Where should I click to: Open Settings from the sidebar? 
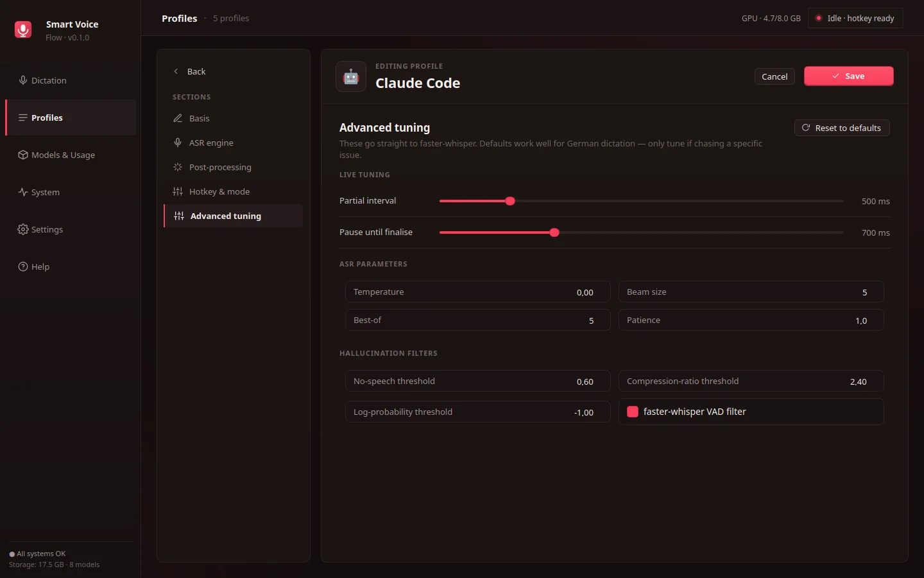click(71, 229)
